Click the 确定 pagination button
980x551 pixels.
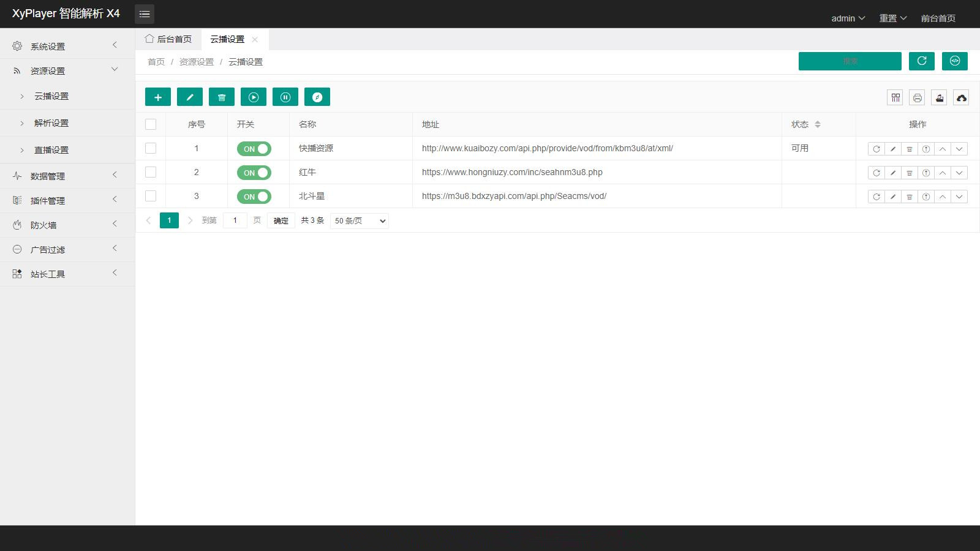tap(281, 220)
